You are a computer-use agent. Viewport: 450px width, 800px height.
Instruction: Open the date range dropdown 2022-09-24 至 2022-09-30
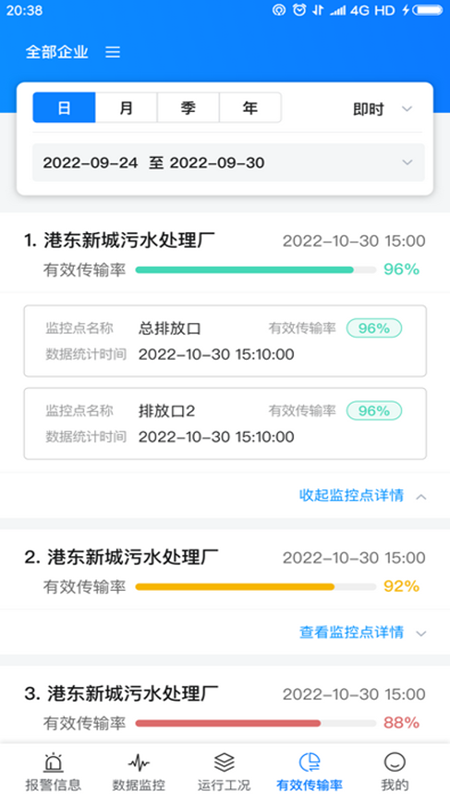(x=228, y=163)
